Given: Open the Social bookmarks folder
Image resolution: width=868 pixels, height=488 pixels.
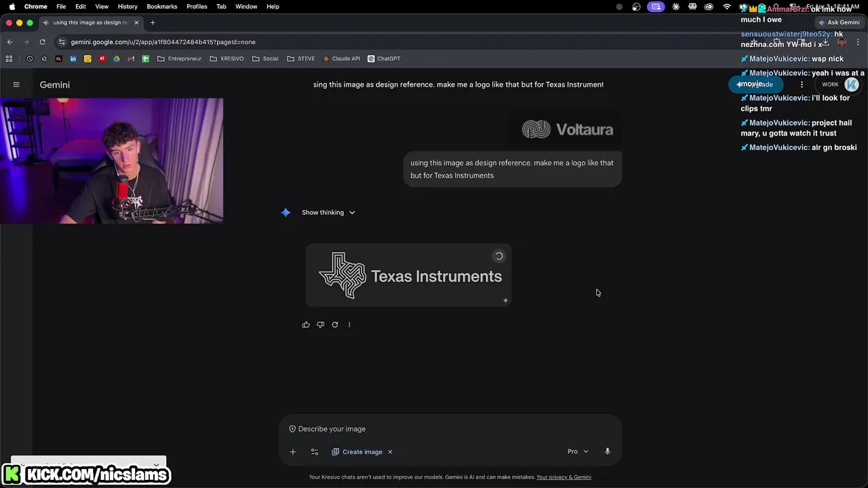Looking at the screenshot, I should pos(265,59).
